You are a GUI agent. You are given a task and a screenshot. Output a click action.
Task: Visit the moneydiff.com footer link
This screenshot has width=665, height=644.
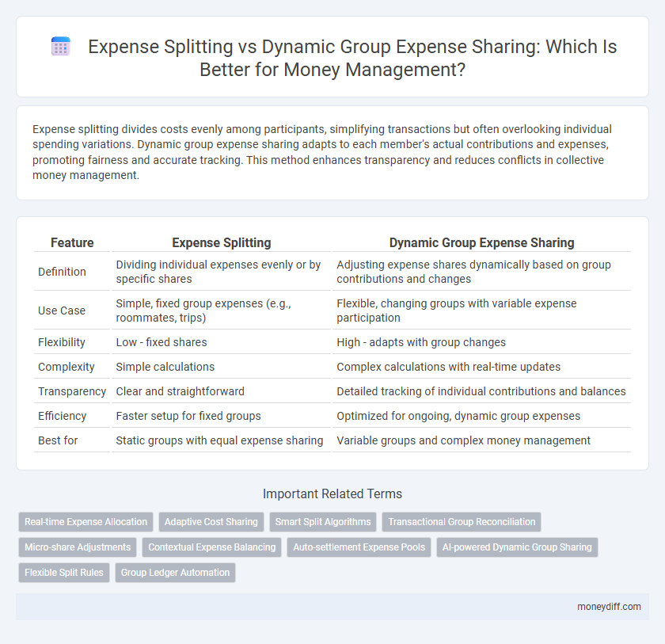pos(609,607)
